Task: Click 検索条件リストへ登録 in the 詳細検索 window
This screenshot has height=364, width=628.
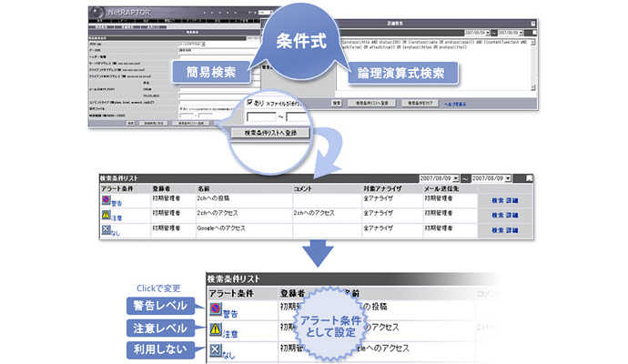Action: tap(371, 104)
